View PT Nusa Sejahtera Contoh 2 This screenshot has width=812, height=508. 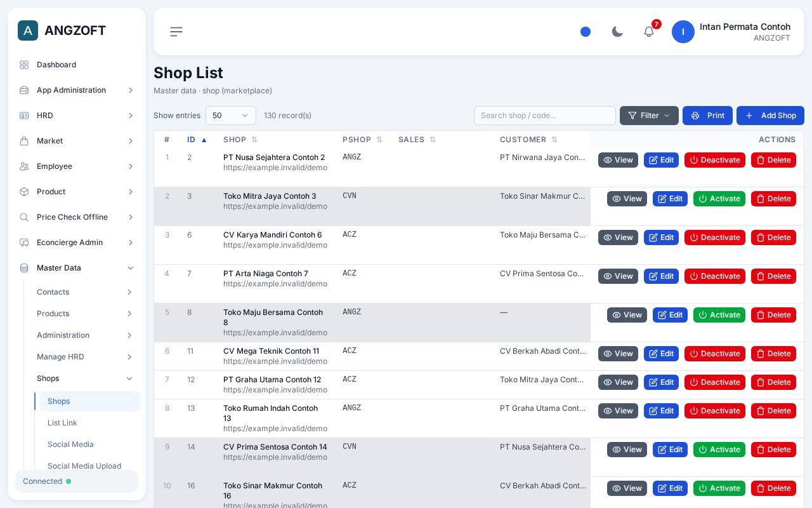(618, 160)
